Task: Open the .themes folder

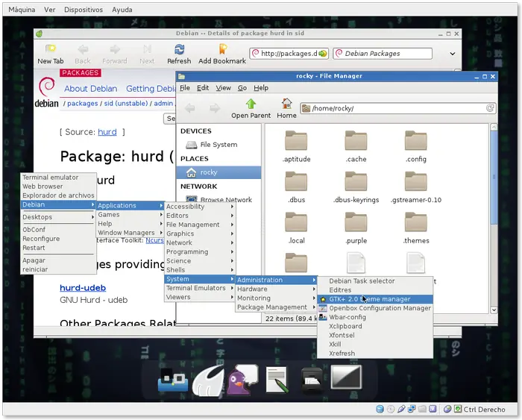Action: pyautogui.click(x=416, y=228)
